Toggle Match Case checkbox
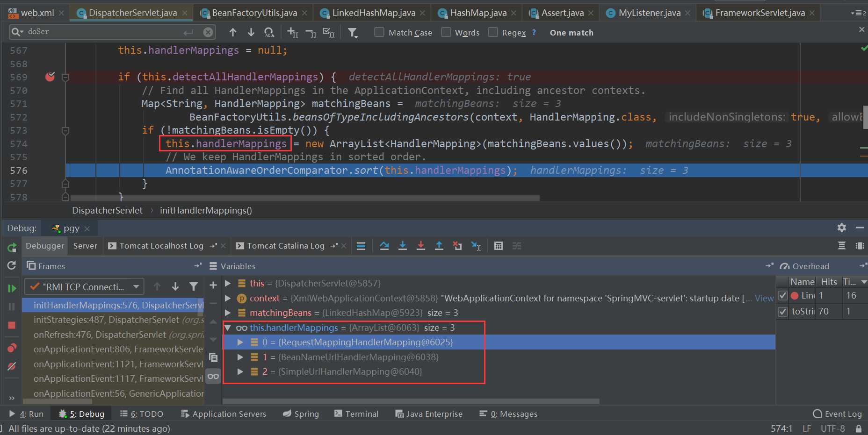Image resolution: width=868 pixels, height=435 pixels. coord(379,32)
